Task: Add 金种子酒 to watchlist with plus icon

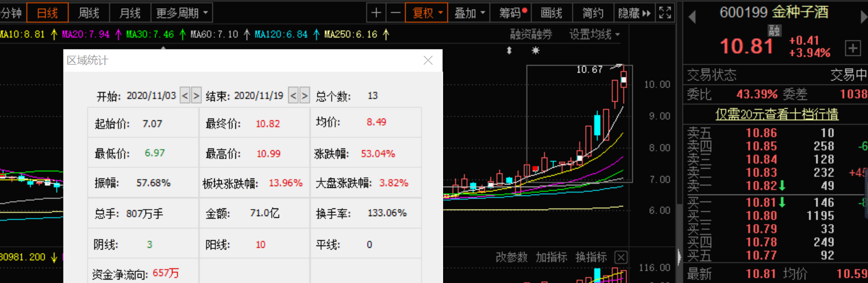Action: pyautogui.click(x=852, y=48)
